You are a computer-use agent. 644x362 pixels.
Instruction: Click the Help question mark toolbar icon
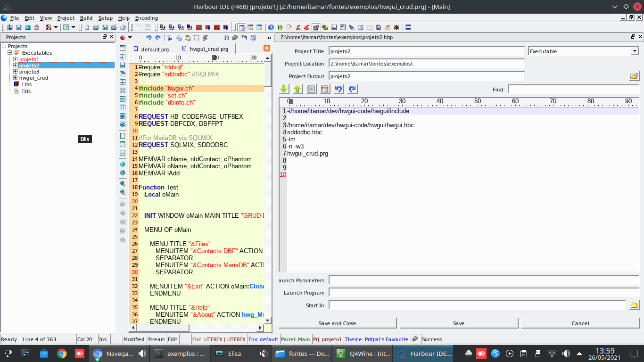(271, 27)
